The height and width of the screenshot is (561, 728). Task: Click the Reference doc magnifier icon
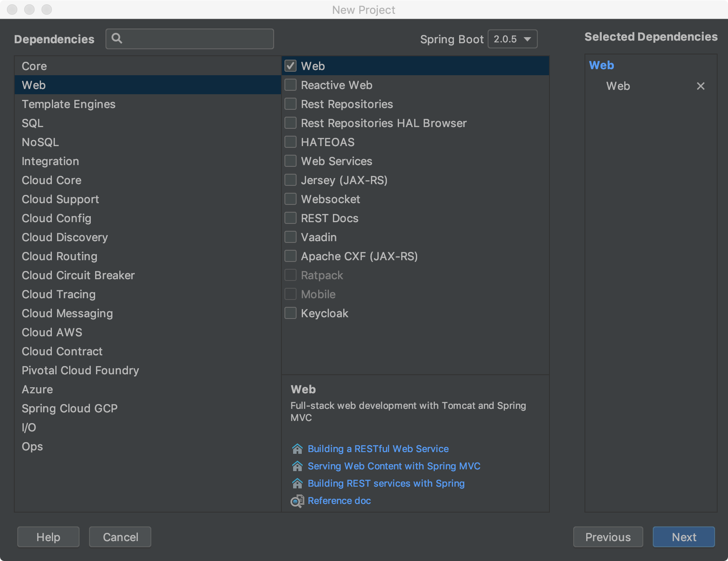(x=297, y=501)
